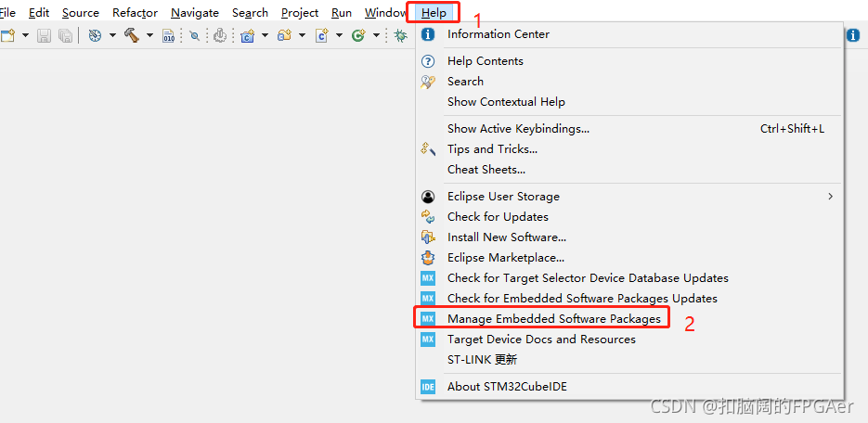The width and height of the screenshot is (868, 423).
Task: Open the New wizard dropdown arrow
Action: click(25, 36)
